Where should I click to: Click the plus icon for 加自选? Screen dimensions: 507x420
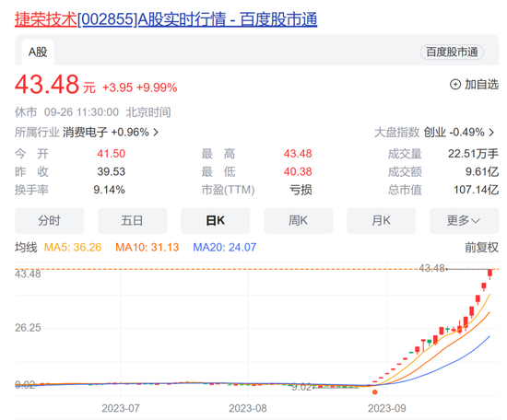(455, 85)
